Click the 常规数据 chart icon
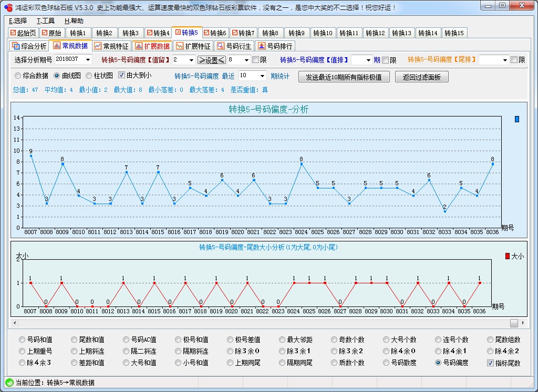Image resolution: width=538 pixels, height=392 pixels. pos(56,46)
